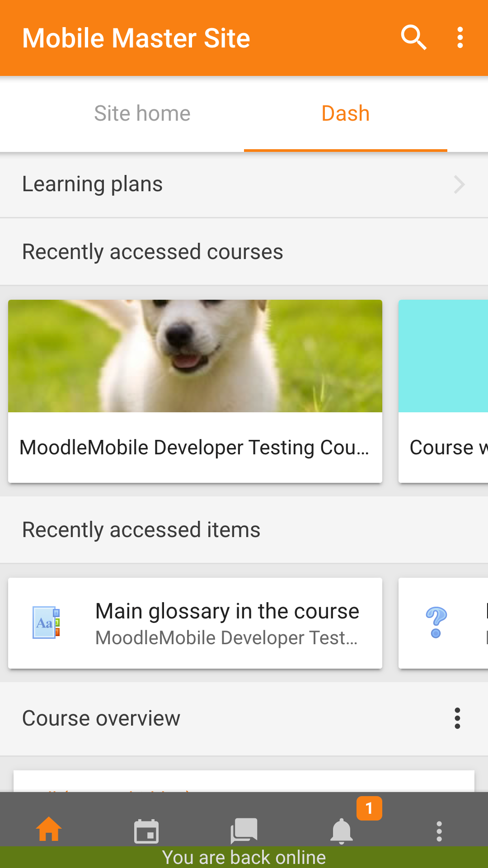Select the Dash tab
Screen dimensions: 488x868
pyautogui.click(x=346, y=113)
